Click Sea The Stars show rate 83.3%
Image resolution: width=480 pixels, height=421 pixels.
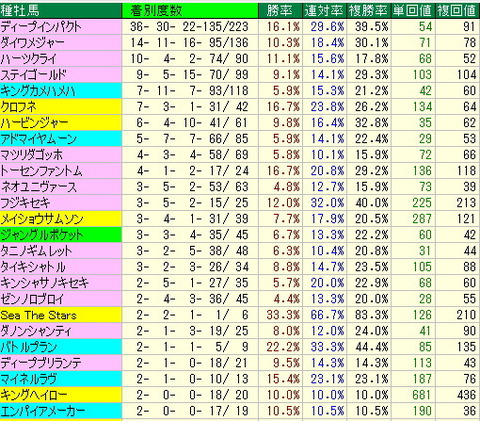click(x=372, y=315)
